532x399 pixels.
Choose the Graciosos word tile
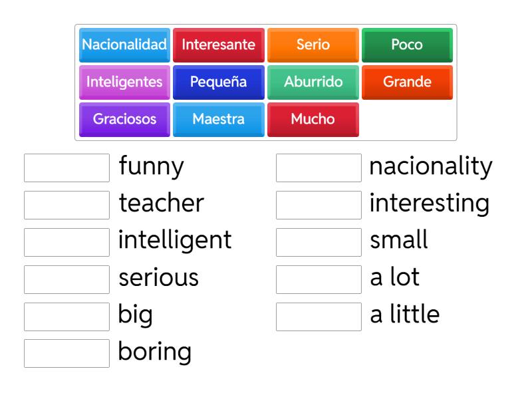(124, 120)
